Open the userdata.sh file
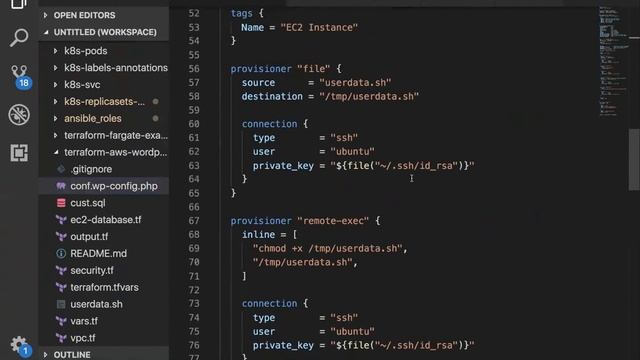Screen dimensions: 640x360 (96, 304)
